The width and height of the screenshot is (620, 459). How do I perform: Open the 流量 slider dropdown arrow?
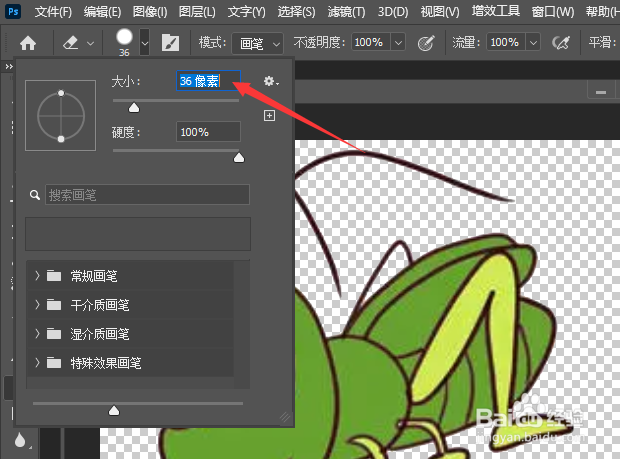pos(533,42)
